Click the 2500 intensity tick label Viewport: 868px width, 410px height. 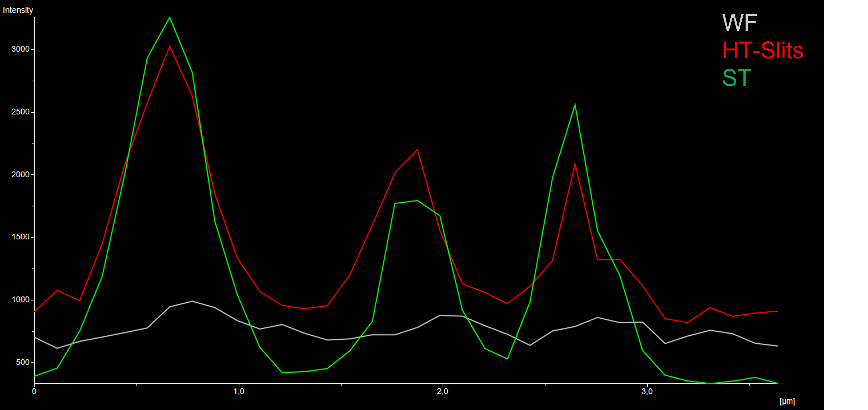coord(21,112)
